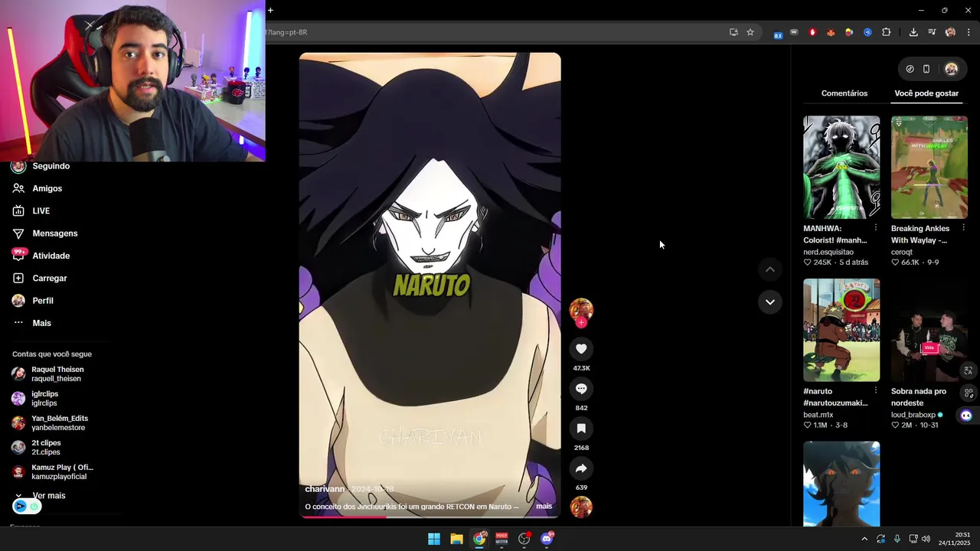Open charivann's profile from the video caption
The width and height of the screenshot is (980, 551).
325,489
